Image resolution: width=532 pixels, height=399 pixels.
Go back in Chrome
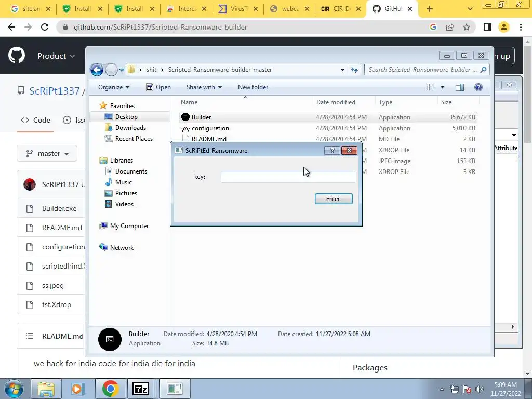[11, 27]
